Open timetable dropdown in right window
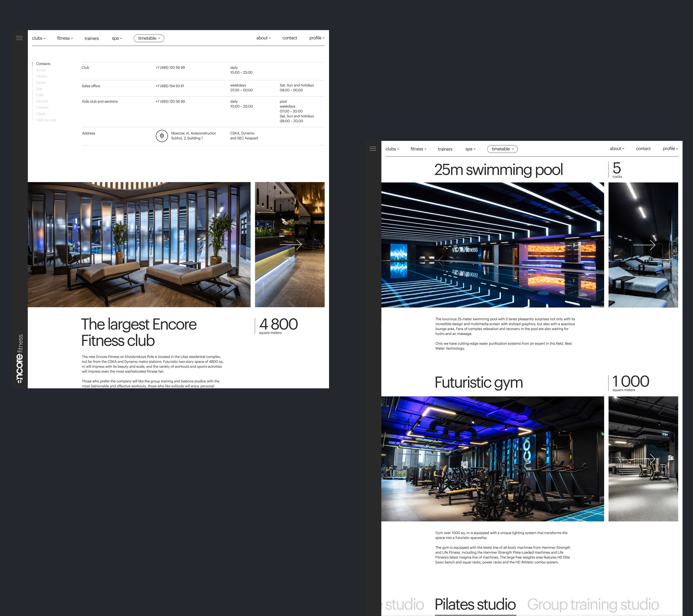 coord(502,149)
